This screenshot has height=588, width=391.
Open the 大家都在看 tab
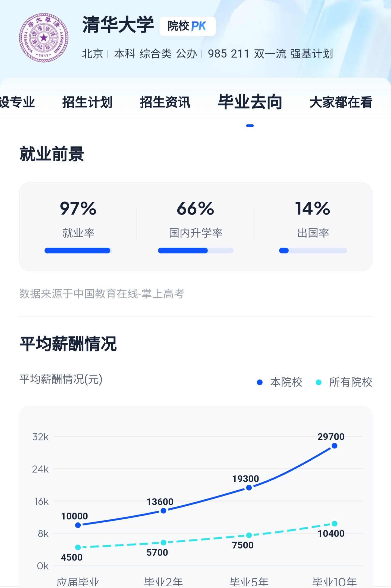[x=341, y=102]
